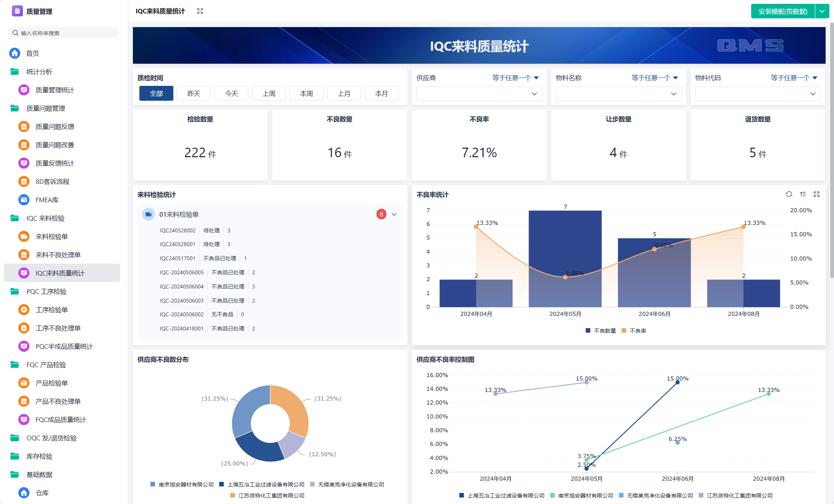Image resolution: width=834 pixels, height=504 pixels.
Task: Open the arrow next to 安装模板(带数据)
Action: coord(822,11)
